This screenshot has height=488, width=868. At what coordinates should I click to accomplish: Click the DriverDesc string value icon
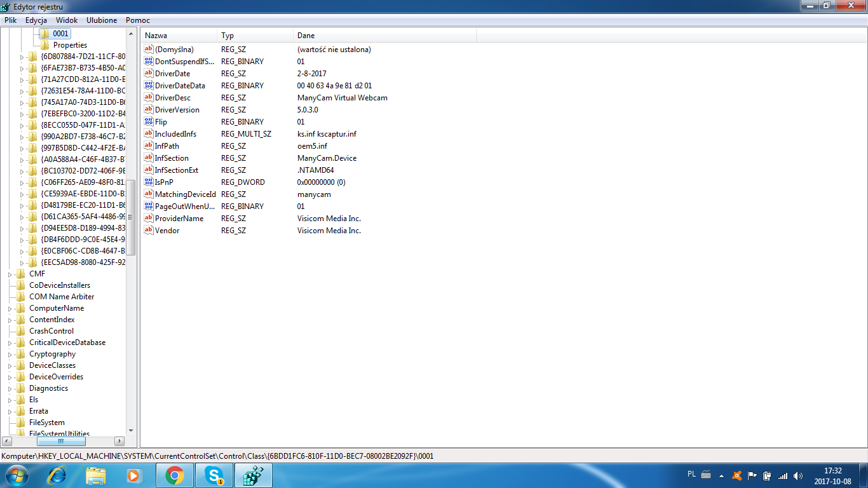[x=149, y=98]
